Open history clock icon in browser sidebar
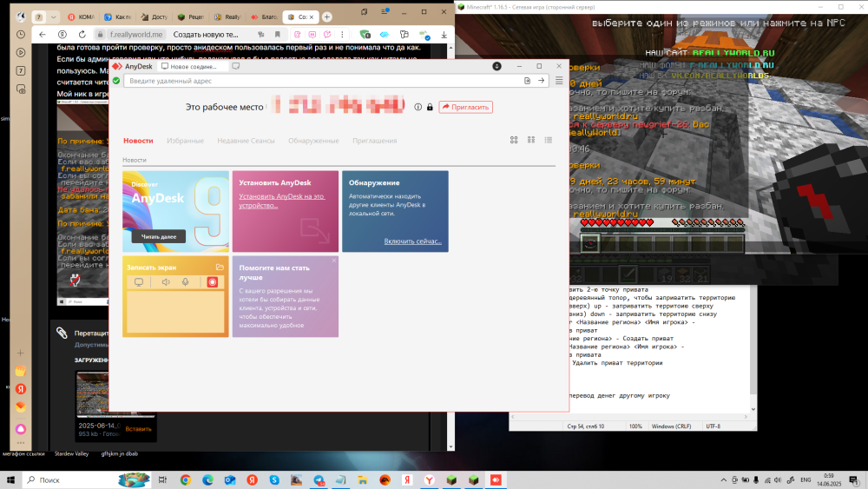 pos(21,35)
